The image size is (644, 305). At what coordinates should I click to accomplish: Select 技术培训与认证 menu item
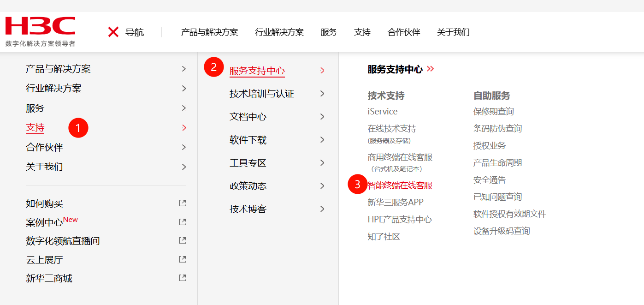(x=262, y=94)
